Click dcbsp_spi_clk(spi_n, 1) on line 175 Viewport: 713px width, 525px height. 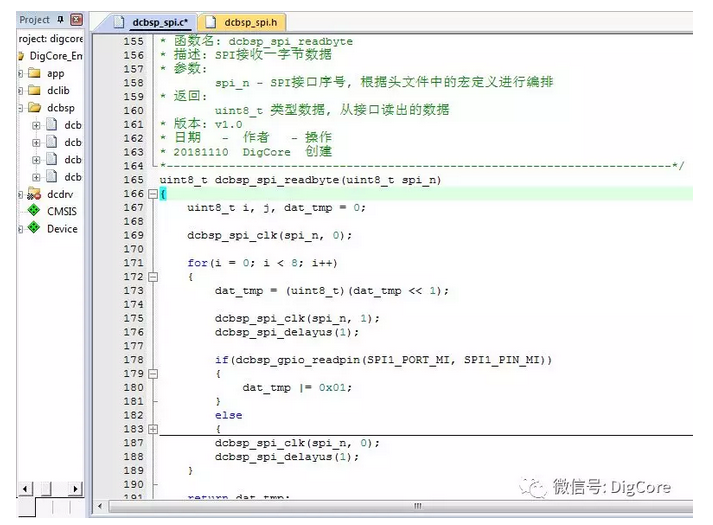pos(297,319)
